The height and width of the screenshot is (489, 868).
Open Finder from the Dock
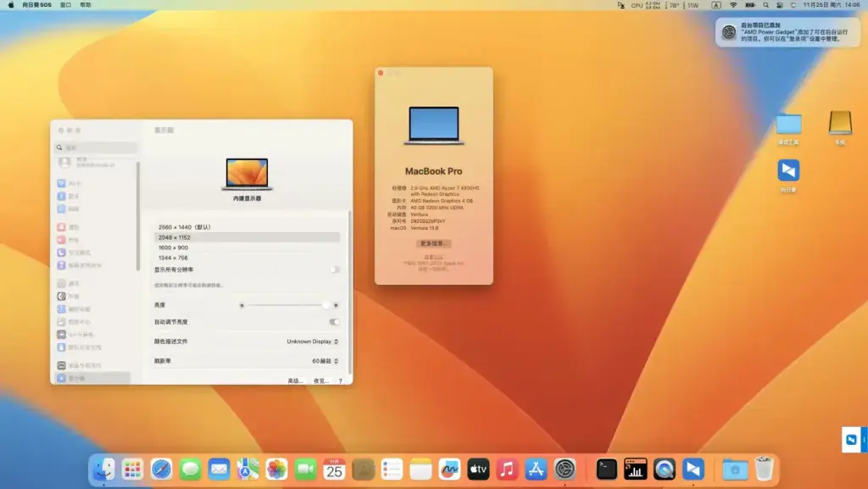pyautogui.click(x=103, y=470)
